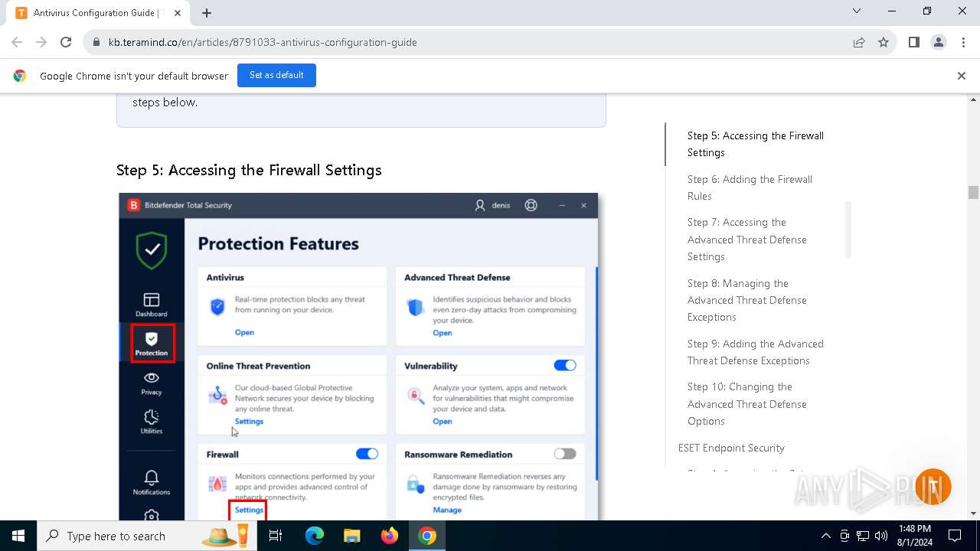
Task: Click the taskbar search box
Action: (x=145, y=536)
